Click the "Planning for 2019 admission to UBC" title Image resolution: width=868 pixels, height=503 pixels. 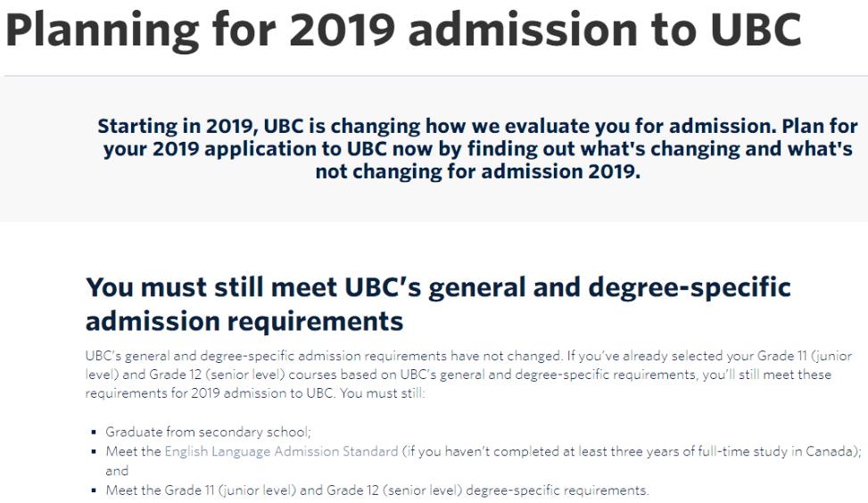tap(404, 32)
